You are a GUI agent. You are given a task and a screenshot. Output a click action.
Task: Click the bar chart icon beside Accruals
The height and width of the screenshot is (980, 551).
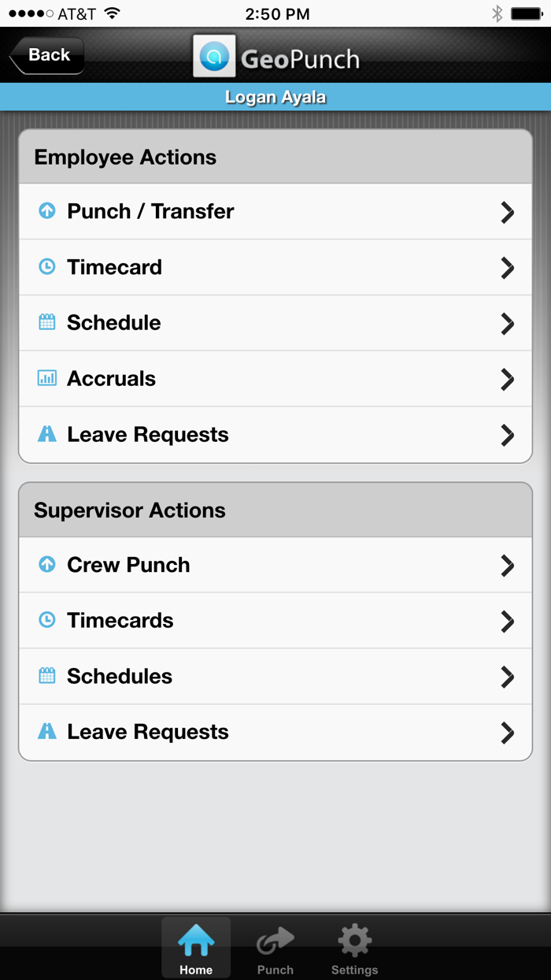(x=46, y=378)
